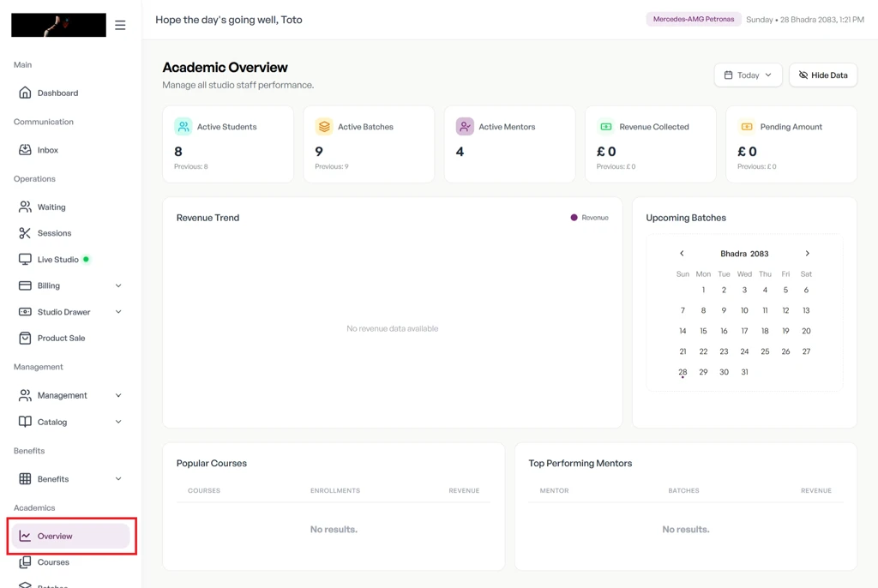Click the Studio Drawer cash icon
The height and width of the screenshot is (588, 878).
[x=25, y=311]
